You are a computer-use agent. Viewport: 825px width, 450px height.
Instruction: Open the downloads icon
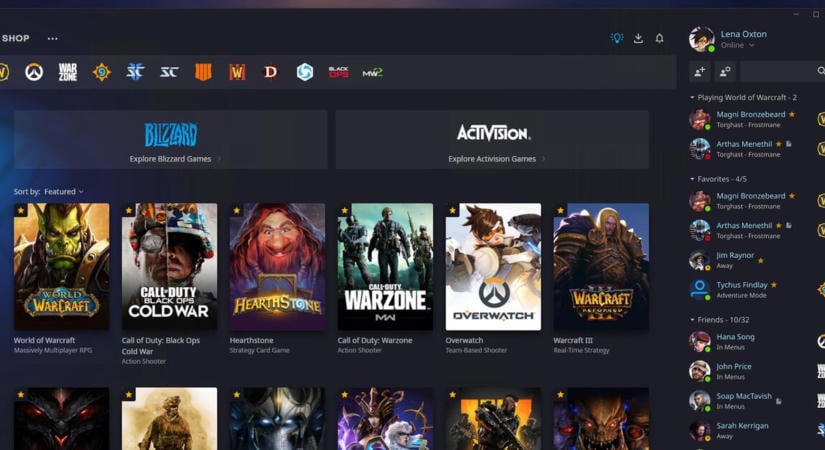click(x=638, y=38)
